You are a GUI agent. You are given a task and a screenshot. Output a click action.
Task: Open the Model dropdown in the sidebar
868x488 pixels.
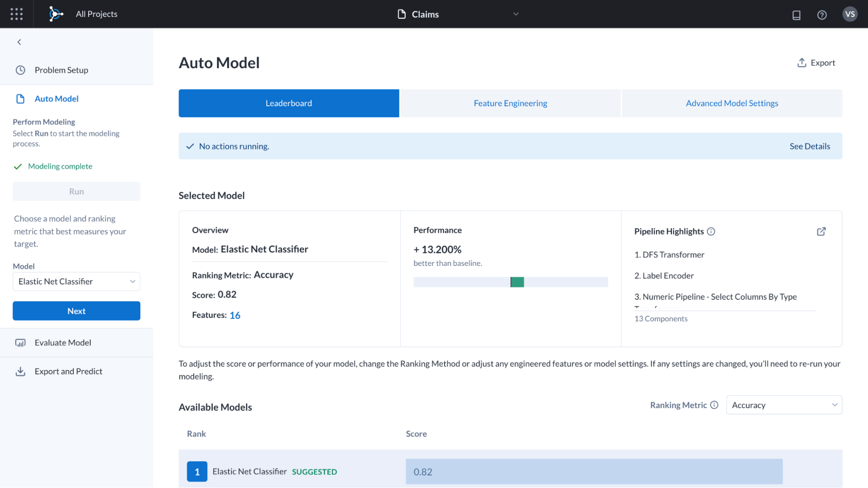click(x=76, y=282)
